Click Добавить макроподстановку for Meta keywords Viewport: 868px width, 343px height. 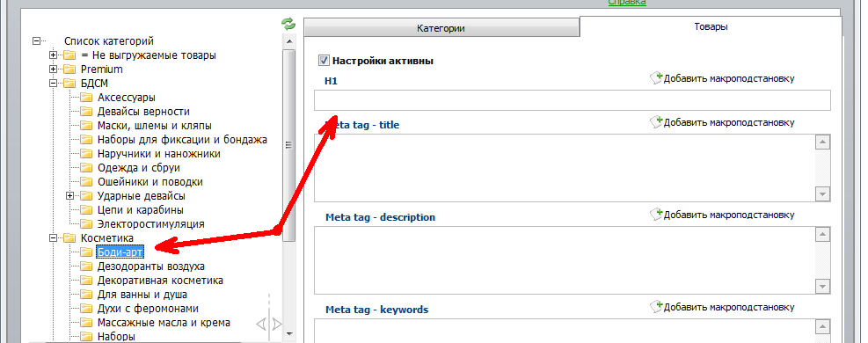click(x=729, y=307)
